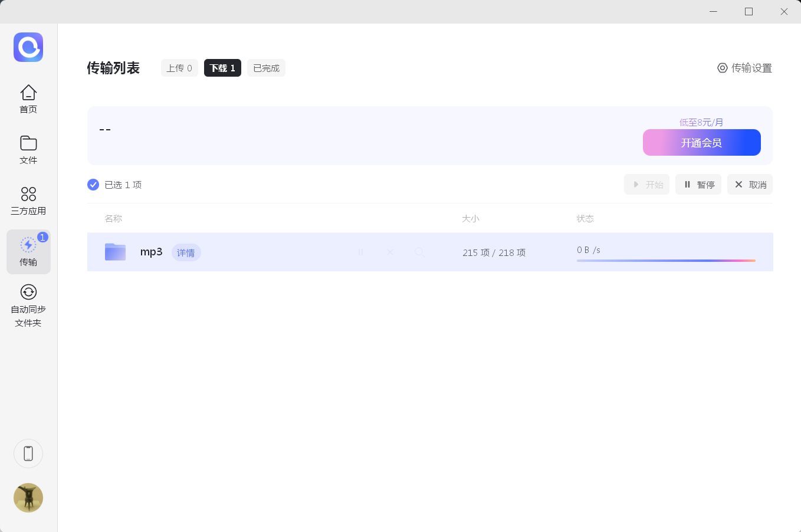
Task: Click the 0 B /s speed text
Action: [589, 250]
